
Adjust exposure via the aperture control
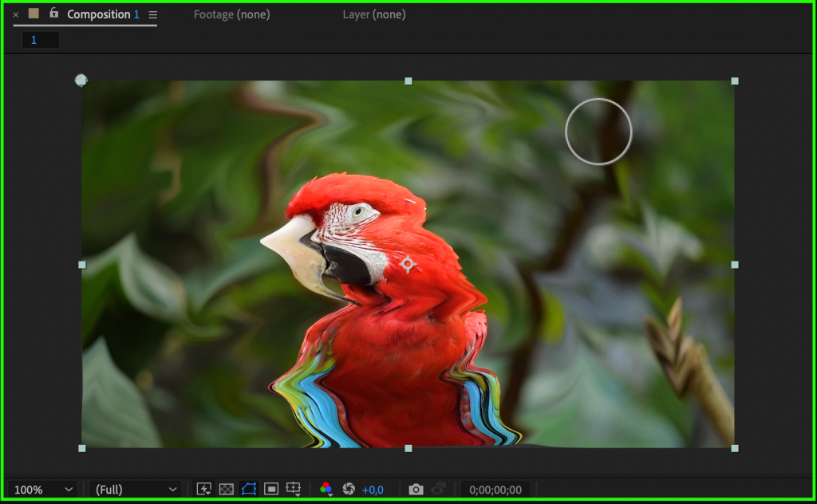[349, 488]
